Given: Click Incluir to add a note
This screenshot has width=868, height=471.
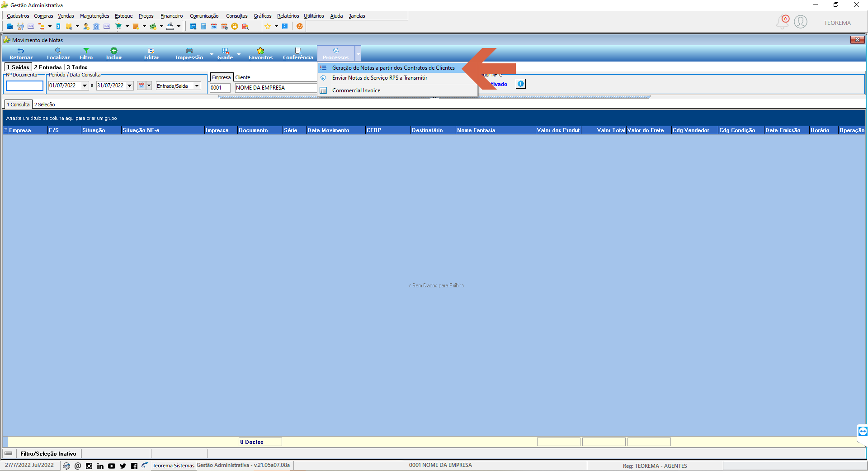Looking at the screenshot, I should pyautogui.click(x=114, y=54).
